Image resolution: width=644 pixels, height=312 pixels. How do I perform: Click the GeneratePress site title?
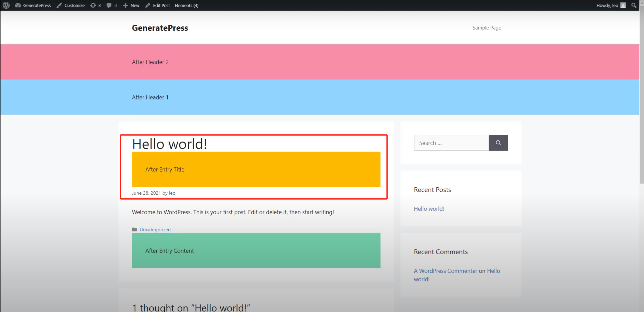[160, 28]
